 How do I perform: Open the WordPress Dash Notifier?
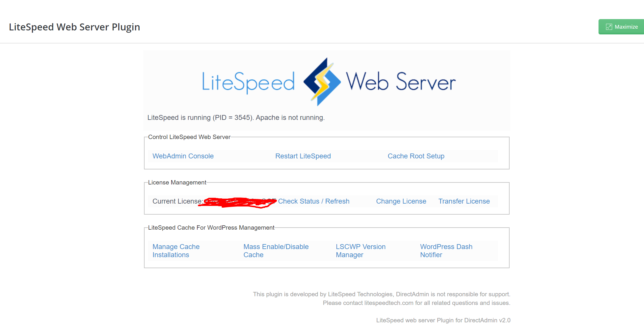pos(446,250)
